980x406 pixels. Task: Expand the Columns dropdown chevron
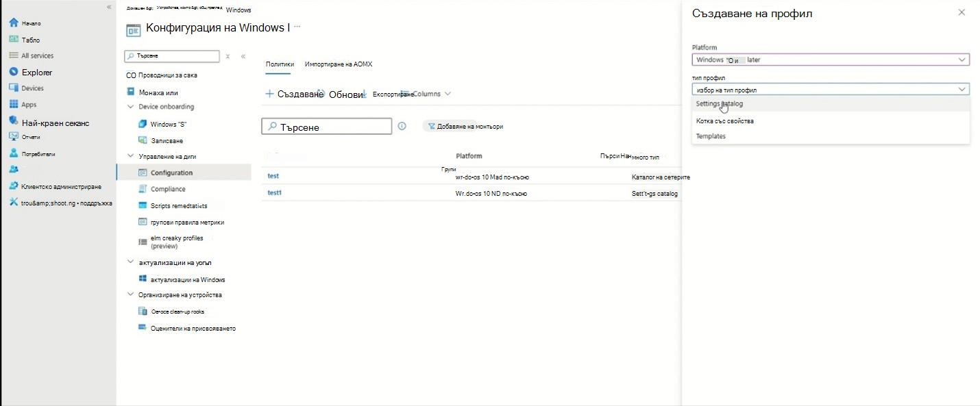coord(448,94)
